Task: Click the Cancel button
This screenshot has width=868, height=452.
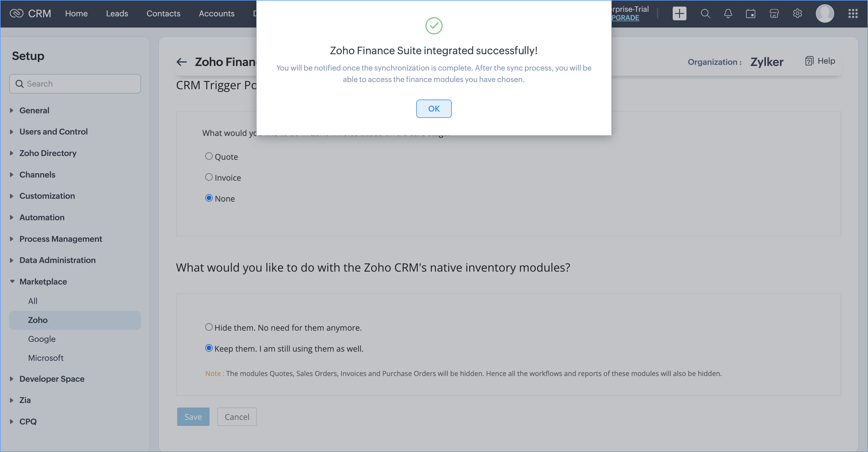Action: [x=236, y=417]
